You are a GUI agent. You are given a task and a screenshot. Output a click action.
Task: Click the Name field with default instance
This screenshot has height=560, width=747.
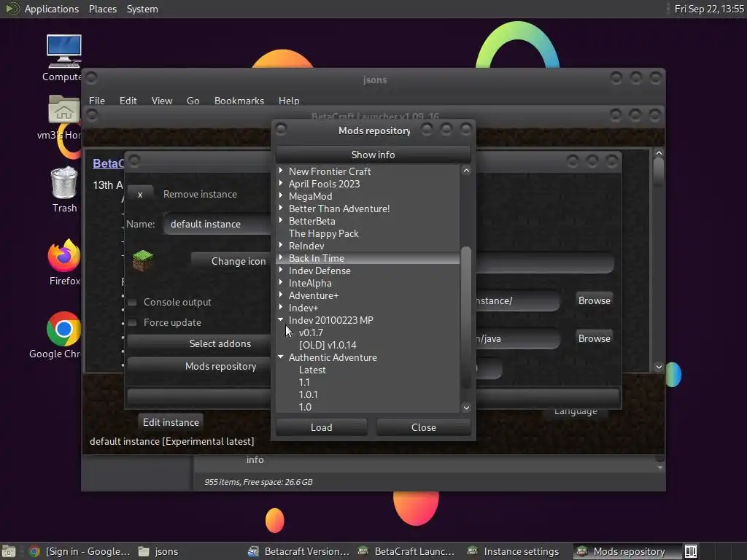217,224
